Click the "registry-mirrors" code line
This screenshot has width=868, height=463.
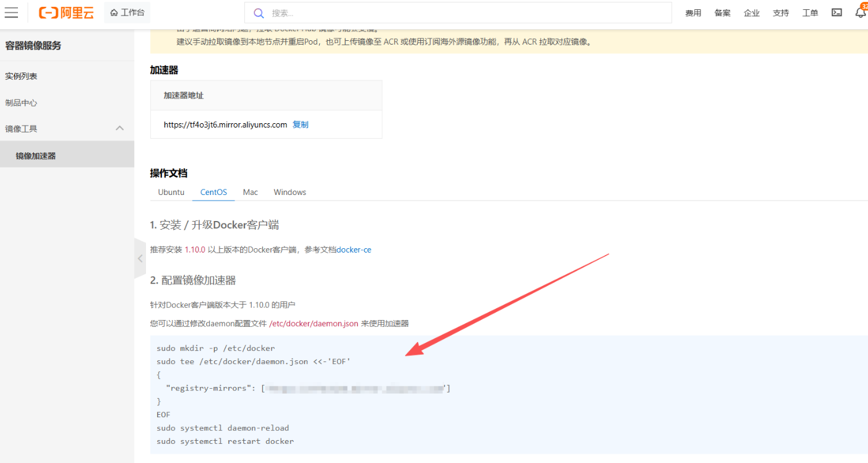coord(308,388)
